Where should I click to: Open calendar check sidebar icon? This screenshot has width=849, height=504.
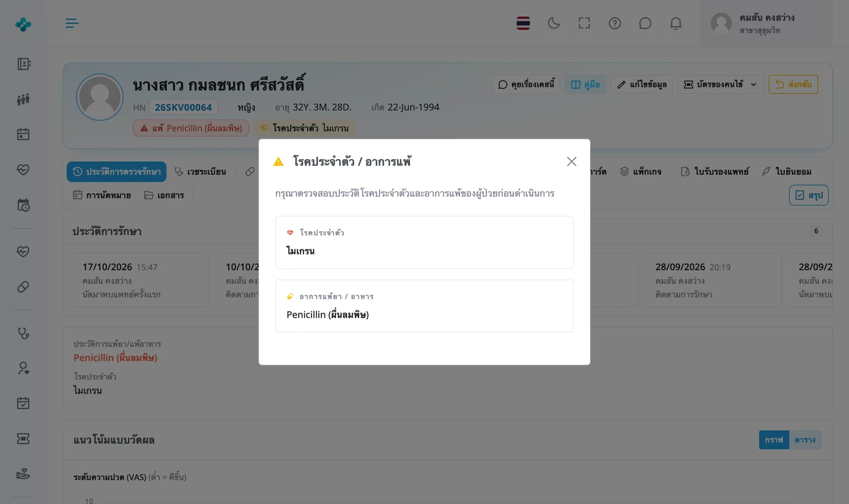click(23, 403)
